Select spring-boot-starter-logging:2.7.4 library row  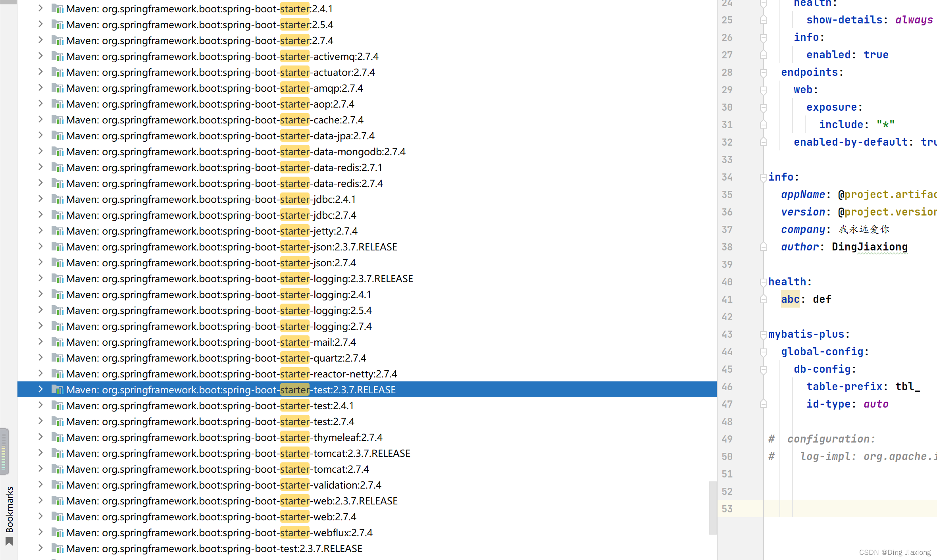tap(367, 326)
